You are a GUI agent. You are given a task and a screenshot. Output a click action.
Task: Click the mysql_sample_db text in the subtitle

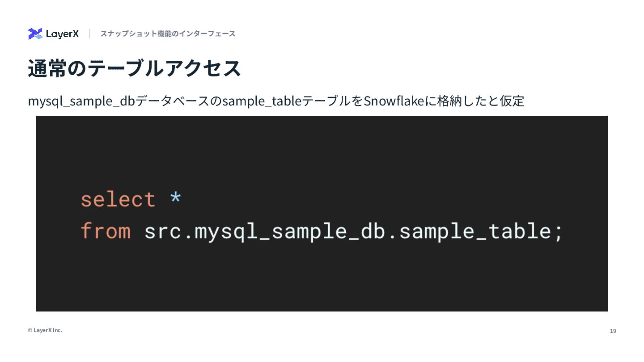click(81, 101)
